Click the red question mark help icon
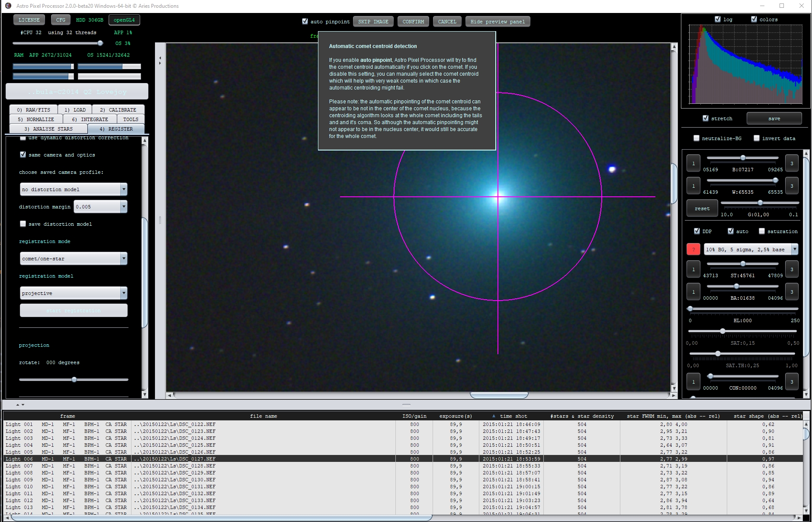The height and width of the screenshot is (522, 812). pyautogui.click(x=693, y=249)
